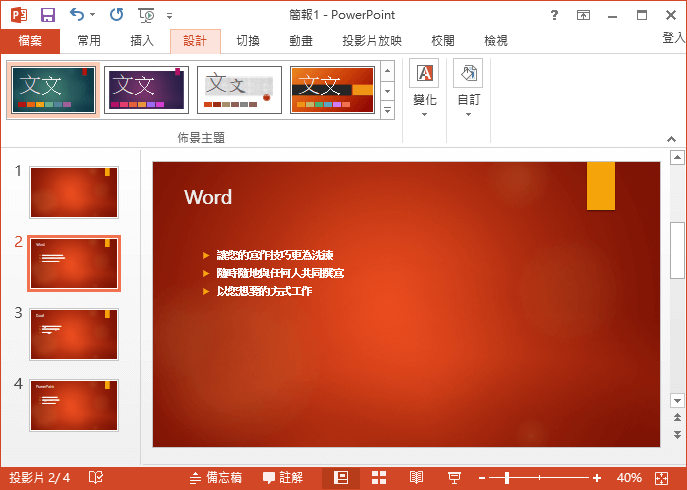Apply the orange red variant theme
The height and width of the screenshot is (490, 687).
(333, 90)
